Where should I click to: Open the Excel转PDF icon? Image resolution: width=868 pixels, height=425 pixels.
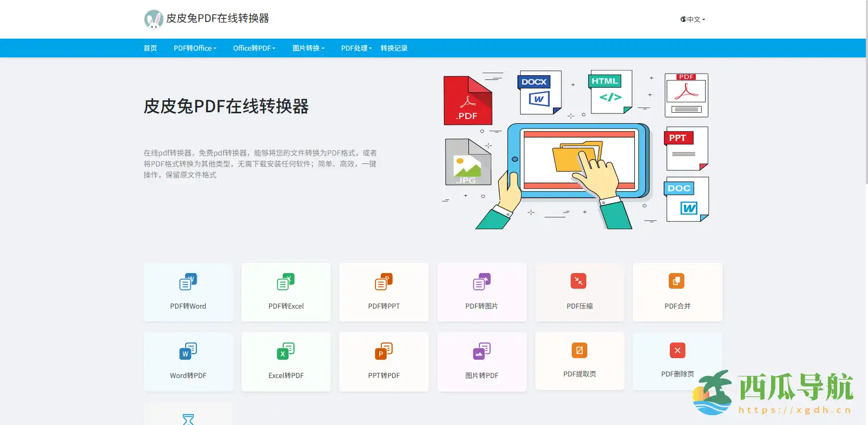(286, 351)
